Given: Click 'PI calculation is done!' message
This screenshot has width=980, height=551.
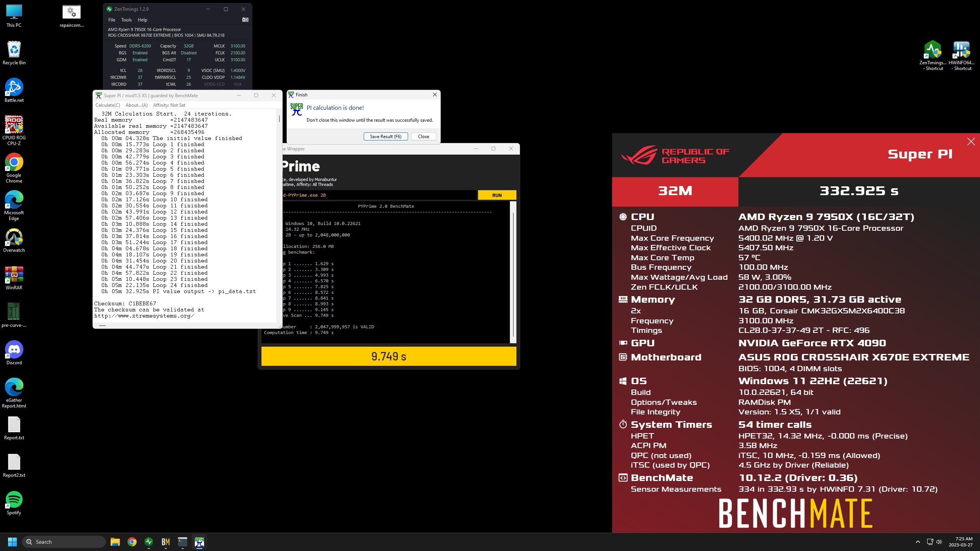Looking at the screenshot, I should [335, 108].
